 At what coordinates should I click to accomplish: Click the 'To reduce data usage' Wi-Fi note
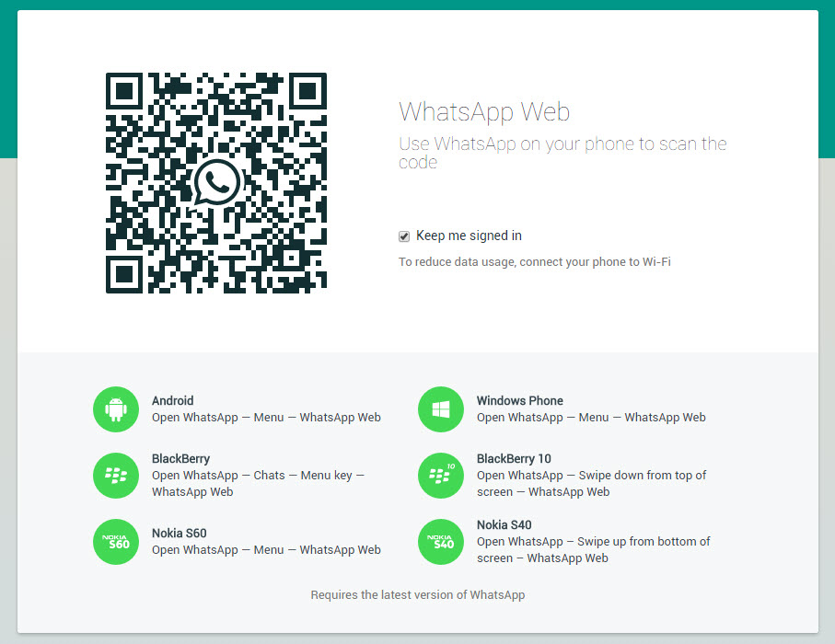[x=535, y=262]
